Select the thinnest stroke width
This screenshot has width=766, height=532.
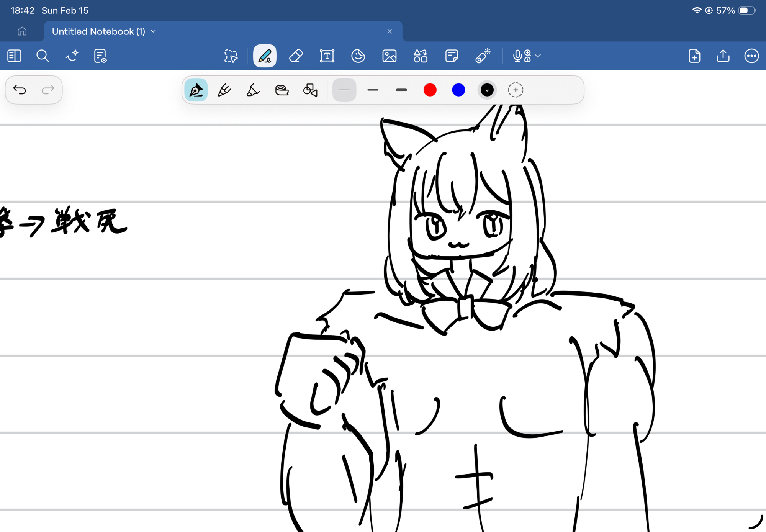pos(344,90)
